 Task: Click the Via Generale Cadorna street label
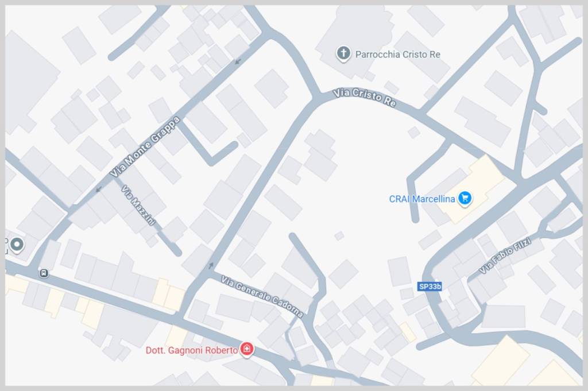pos(262,296)
